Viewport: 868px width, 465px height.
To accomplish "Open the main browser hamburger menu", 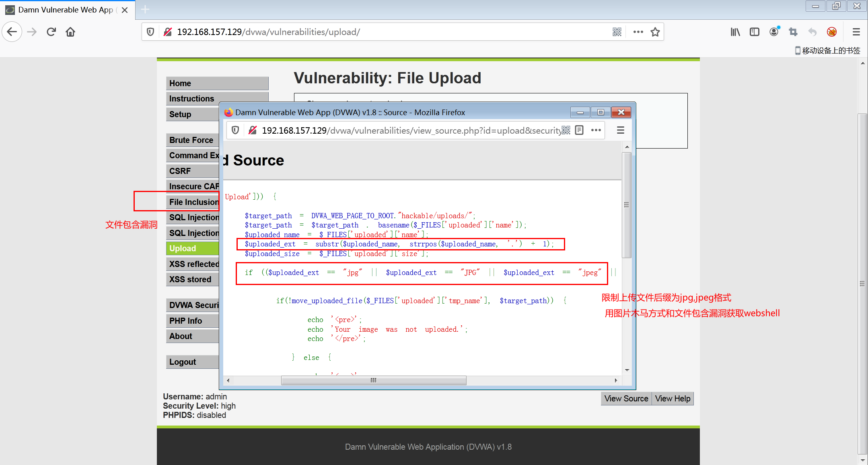I will [856, 32].
